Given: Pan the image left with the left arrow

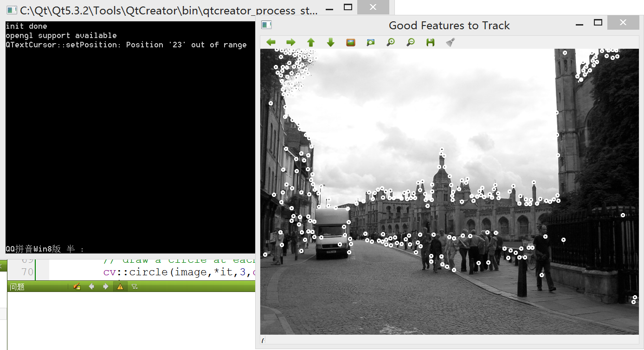Looking at the screenshot, I should pos(271,42).
